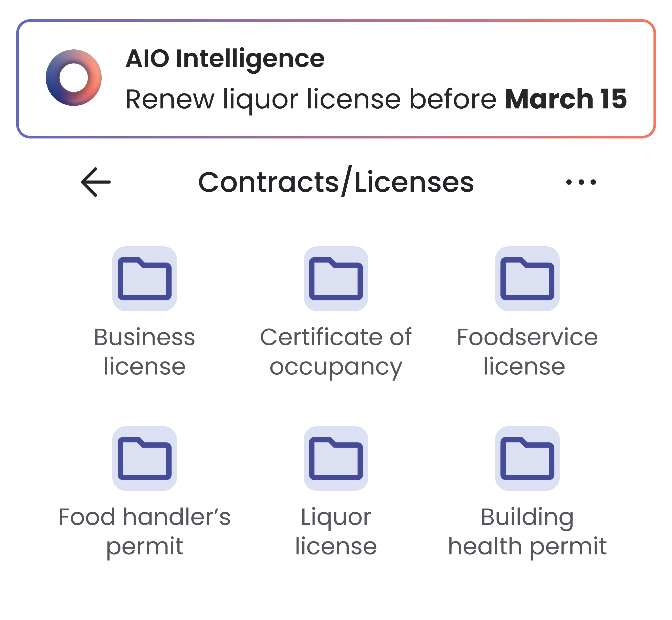Viewport: 672px width, 620px height.
Task: Open the Liquor license folder icon
Action: [x=336, y=459]
